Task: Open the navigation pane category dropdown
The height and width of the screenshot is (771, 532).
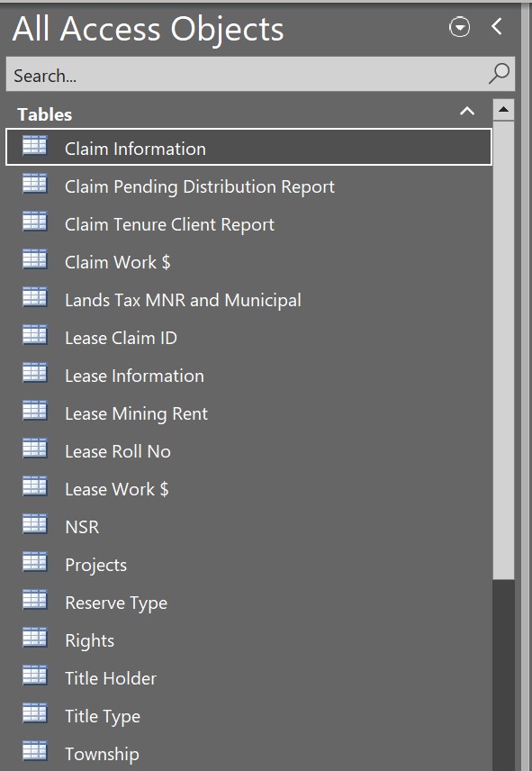Action: pos(459,27)
